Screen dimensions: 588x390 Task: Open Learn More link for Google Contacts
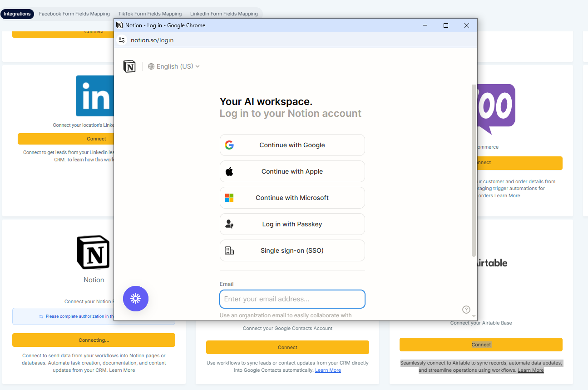pos(328,370)
